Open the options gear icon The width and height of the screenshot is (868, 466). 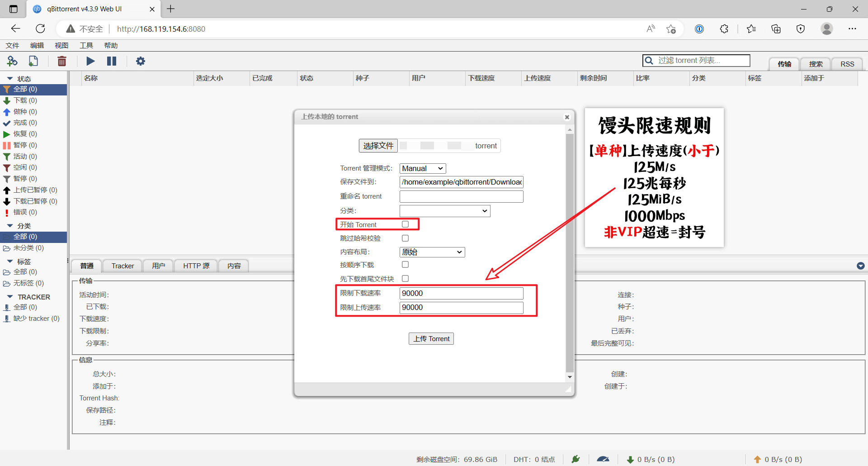[141, 61]
